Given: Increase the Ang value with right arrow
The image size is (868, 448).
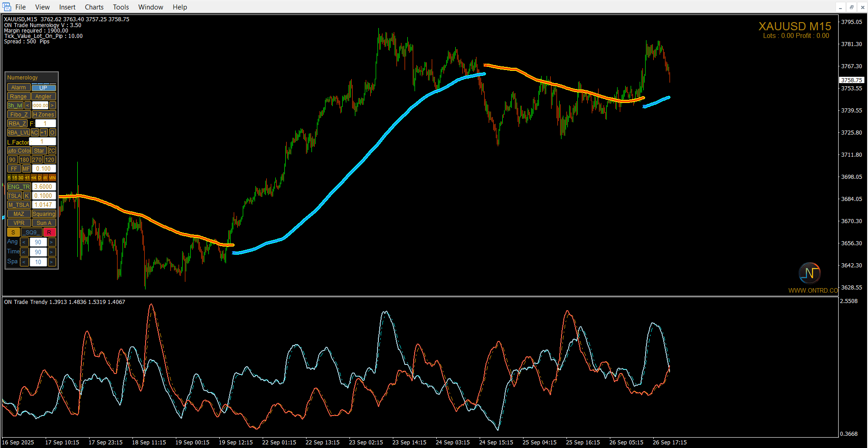Looking at the screenshot, I should pyautogui.click(x=52, y=243).
